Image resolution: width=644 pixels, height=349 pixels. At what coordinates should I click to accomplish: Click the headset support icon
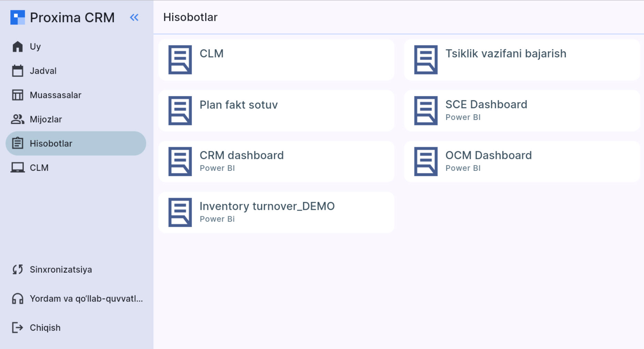(x=18, y=299)
